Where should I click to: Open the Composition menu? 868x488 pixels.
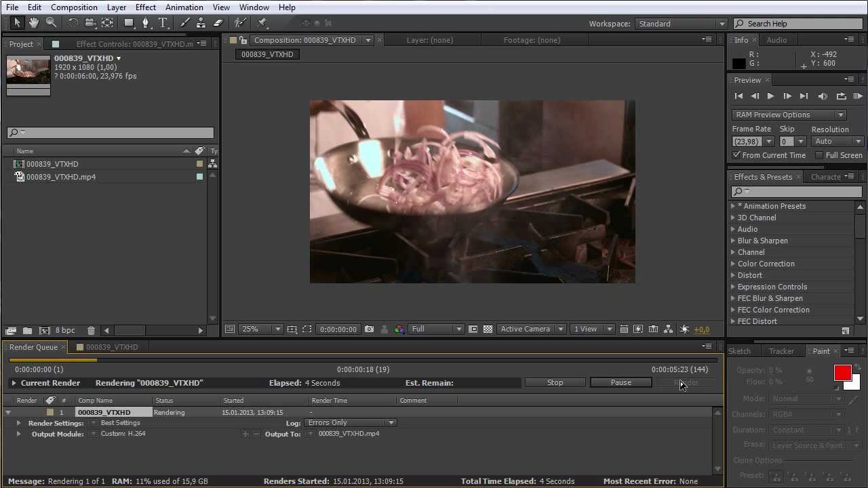tap(74, 7)
